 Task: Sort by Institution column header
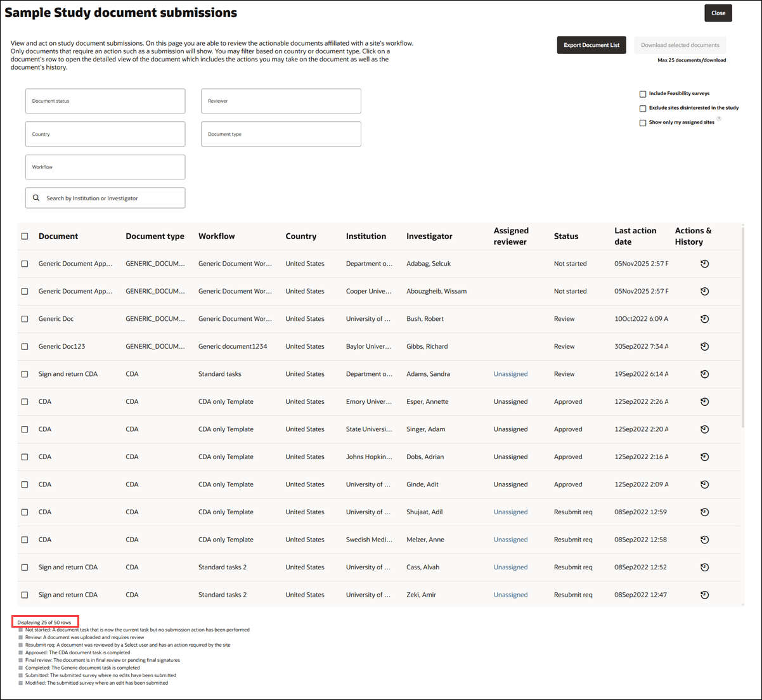[x=366, y=236]
